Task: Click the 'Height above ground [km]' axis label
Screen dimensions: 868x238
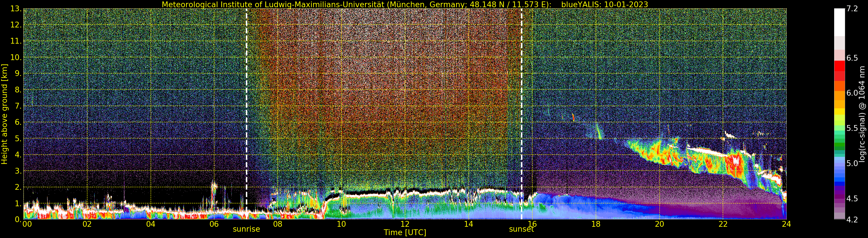Action: click(4, 114)
